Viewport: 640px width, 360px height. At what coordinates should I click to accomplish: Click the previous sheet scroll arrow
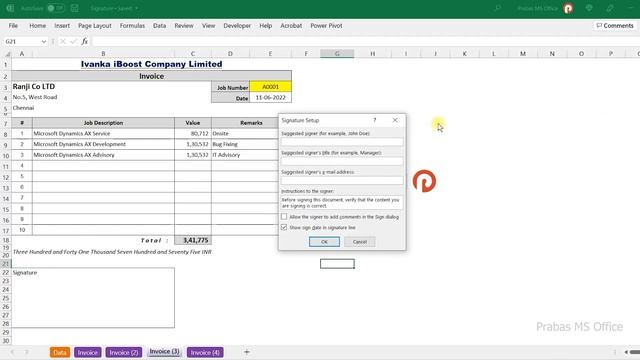pyautogui.click(x=12, y=352)
